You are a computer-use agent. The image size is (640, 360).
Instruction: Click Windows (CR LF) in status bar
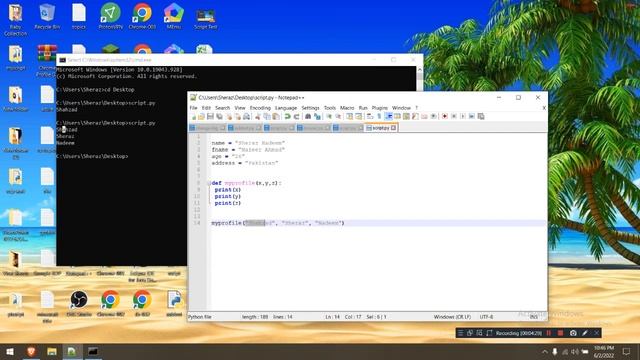[x=452, y=317]
